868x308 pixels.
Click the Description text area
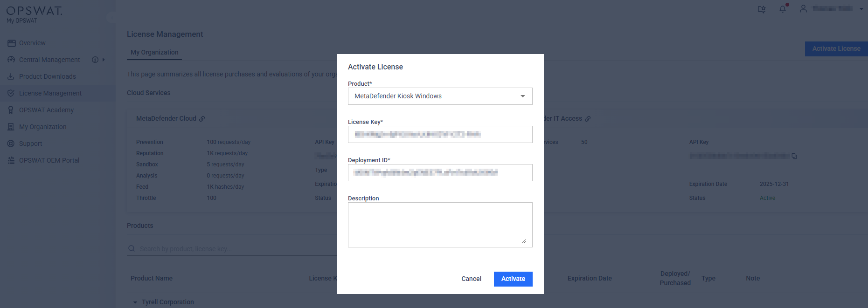440,225
